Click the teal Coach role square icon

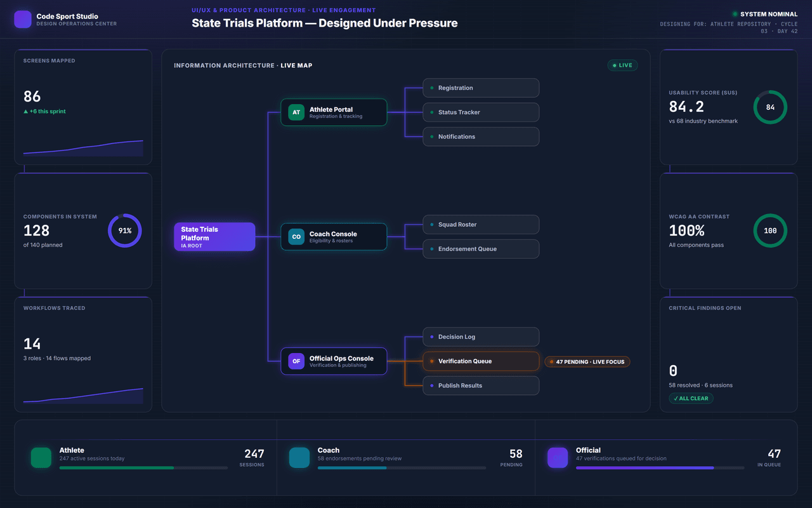299,458
